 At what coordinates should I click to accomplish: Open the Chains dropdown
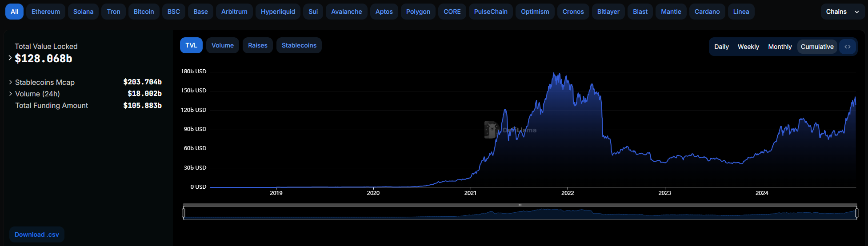(842, 12)
